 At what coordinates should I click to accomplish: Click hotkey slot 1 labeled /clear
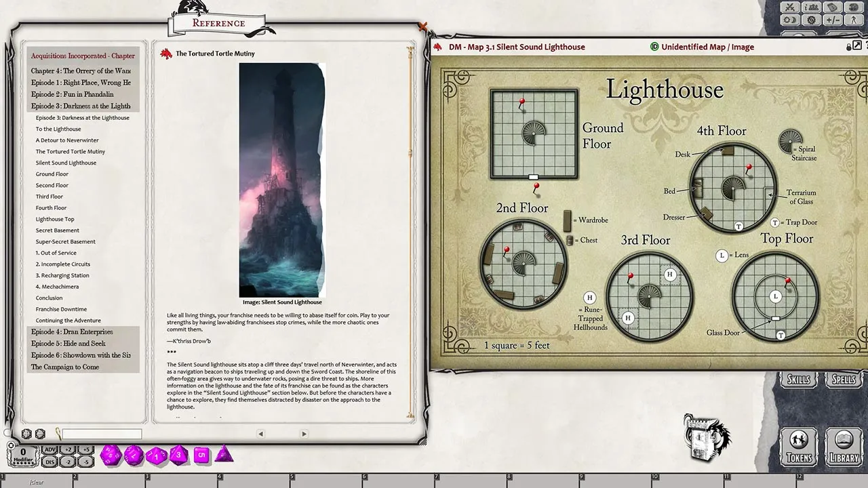[37, 481]
